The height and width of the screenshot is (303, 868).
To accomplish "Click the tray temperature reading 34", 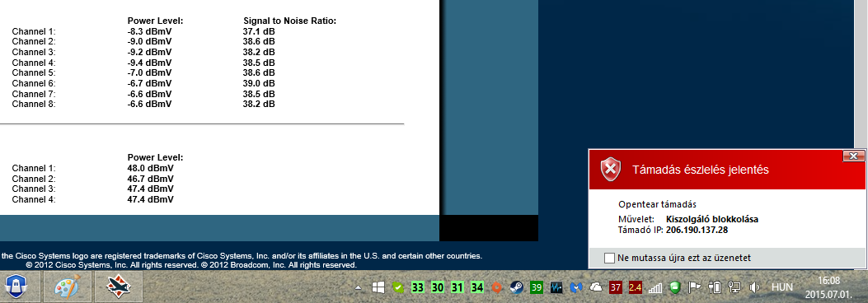I will pos(476,287).
